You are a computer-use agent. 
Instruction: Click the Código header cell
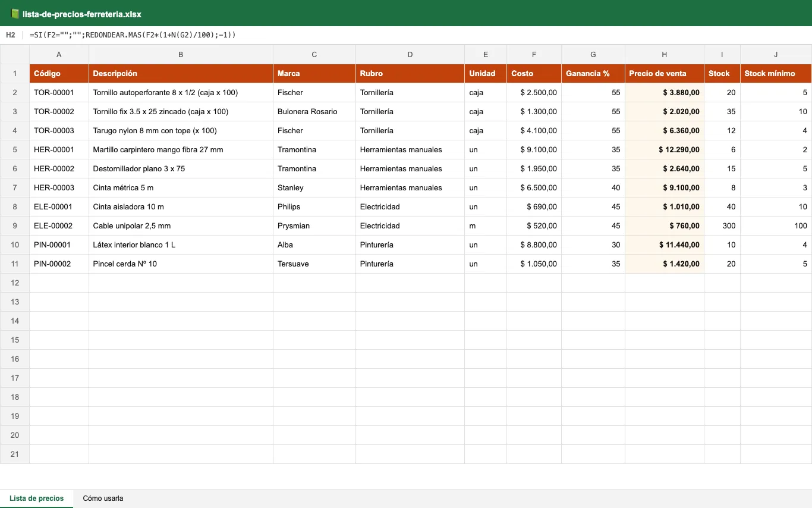pyautogui.click(x=59, y=74)
